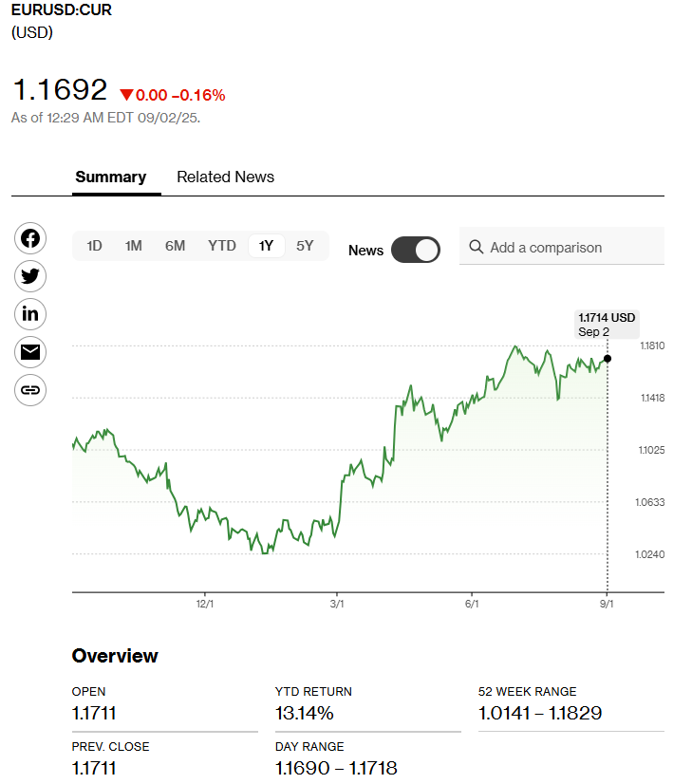Switch to the Summary tab
Screen dimensions: 692x784
(x=111, y=177)
